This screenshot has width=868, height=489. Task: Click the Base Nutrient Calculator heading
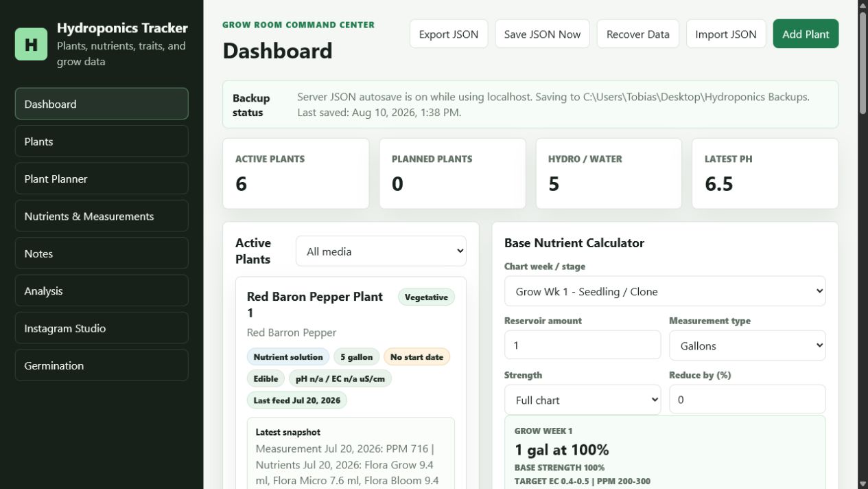[x=574, y=242]
